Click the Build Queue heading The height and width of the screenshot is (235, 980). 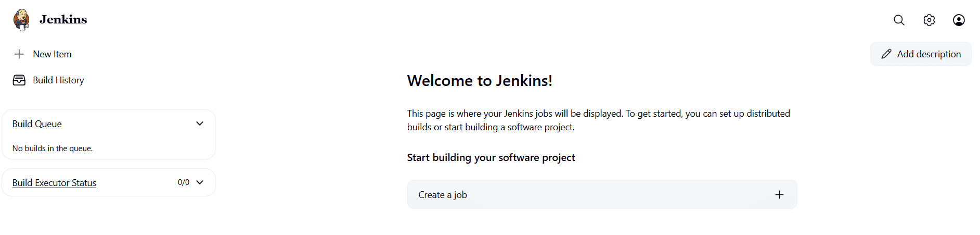tap(37, 124)
